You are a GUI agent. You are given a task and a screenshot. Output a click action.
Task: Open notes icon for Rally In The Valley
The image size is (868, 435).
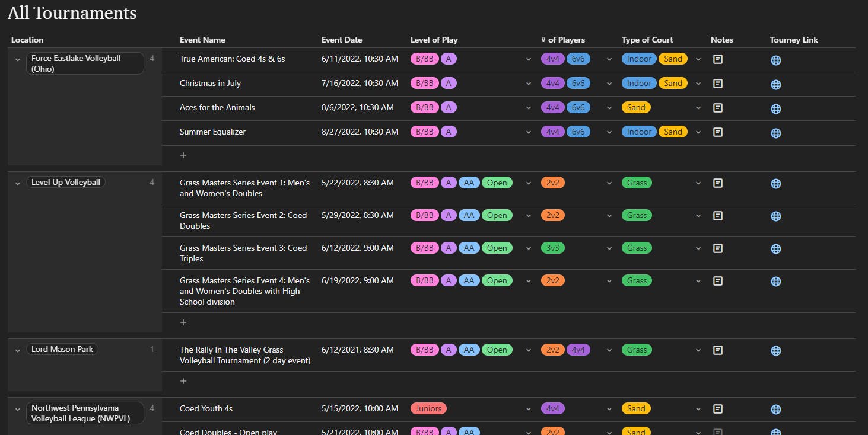pyautogui.click(x=717, y=350)
